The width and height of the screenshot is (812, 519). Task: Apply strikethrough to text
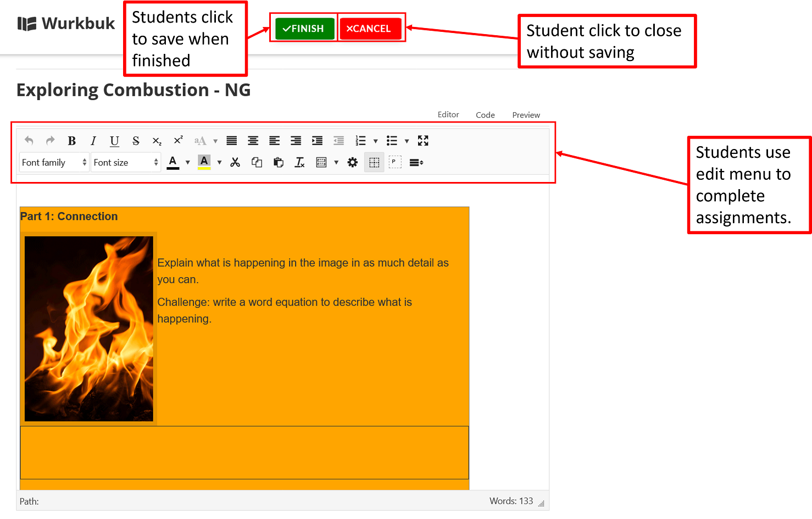tap(136, 141)
